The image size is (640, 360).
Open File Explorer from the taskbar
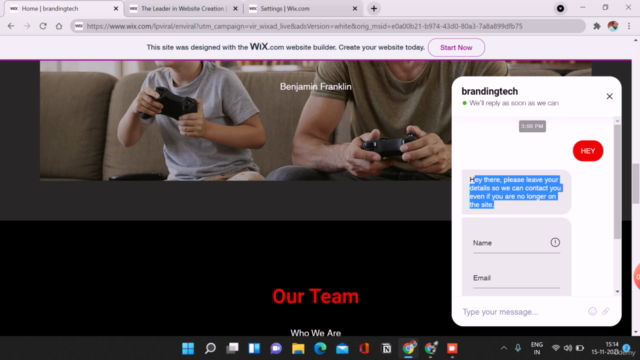[x=298, y=348]
